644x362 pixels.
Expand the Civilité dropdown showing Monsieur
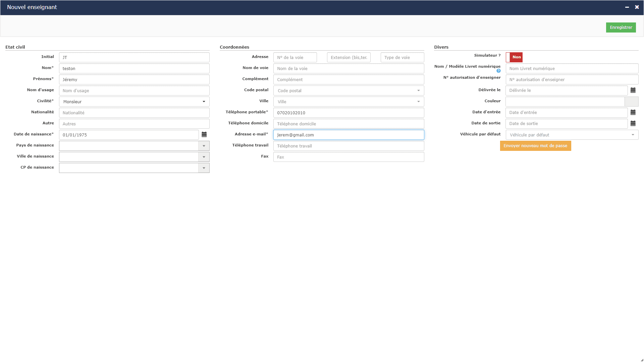134,102
